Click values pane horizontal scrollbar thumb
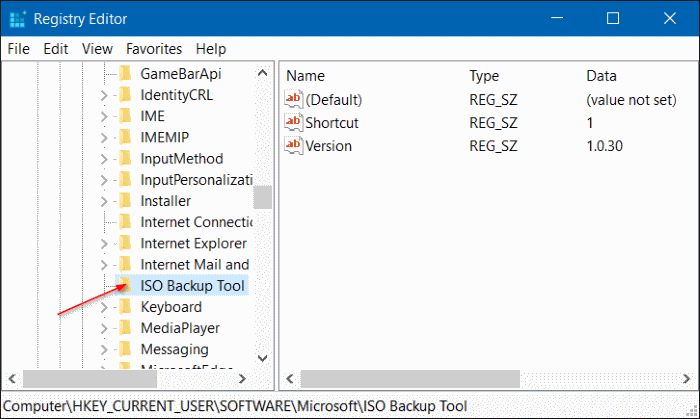The height and width of the screenshot is (419, 700). (410, 379)
